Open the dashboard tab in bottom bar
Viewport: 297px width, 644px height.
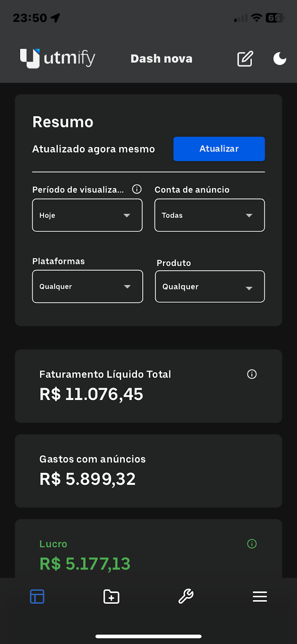tap(37, 597)
